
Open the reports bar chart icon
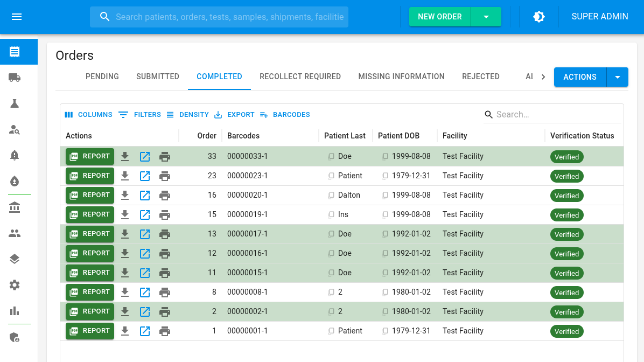click(x=15, y=311)
